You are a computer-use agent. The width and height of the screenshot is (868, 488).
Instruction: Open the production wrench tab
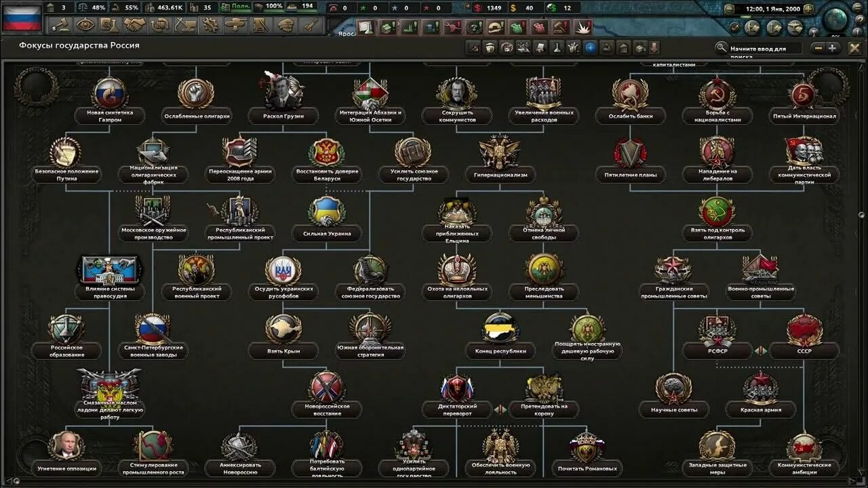pos(210,25)
